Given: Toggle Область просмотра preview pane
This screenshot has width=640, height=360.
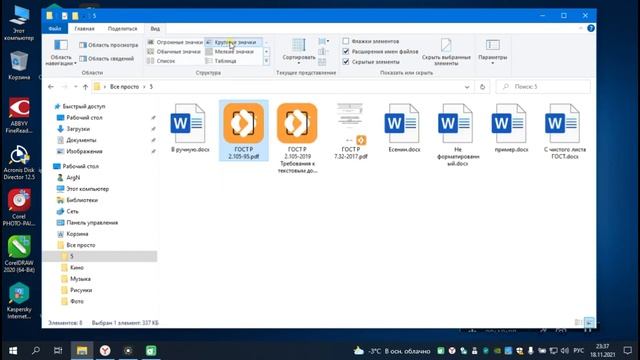Looking at the screenshot, I should [x=109, y=45].
